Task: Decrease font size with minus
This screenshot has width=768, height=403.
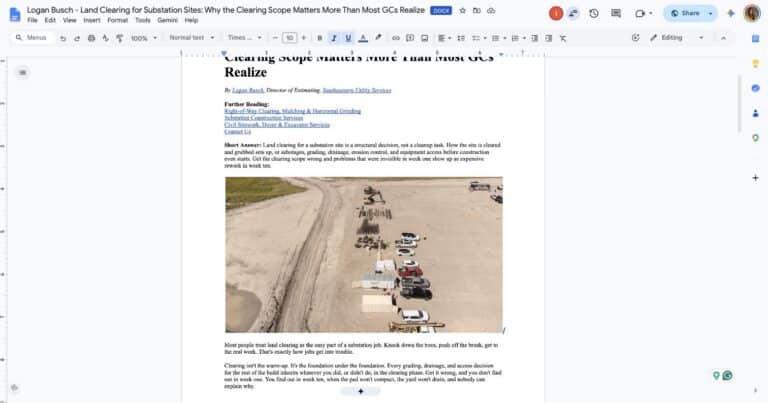Action: tap(275, 38)
